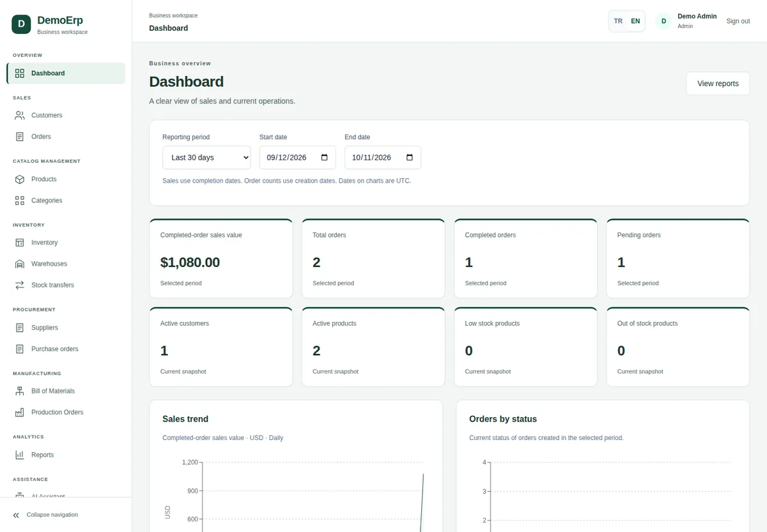Click the Purchase orders icon
The image size is (767, 532).
tap(20, 349)
